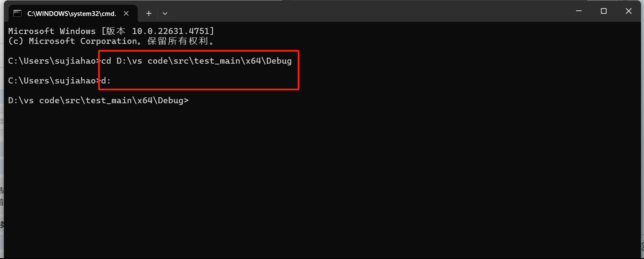Click the second C:\Users\sujiahao> prompt
Viewport: 644px width, 259px height.
(x=53, y=81)
